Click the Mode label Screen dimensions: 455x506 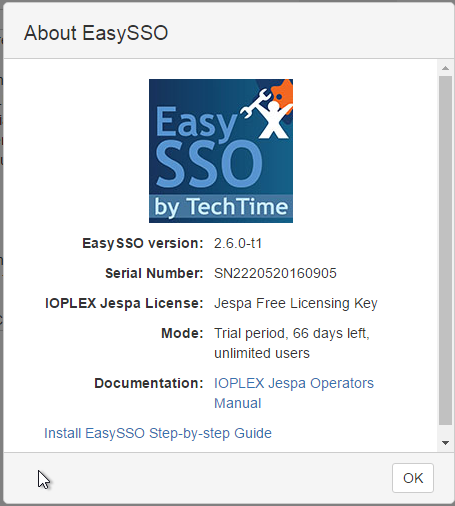182,333
